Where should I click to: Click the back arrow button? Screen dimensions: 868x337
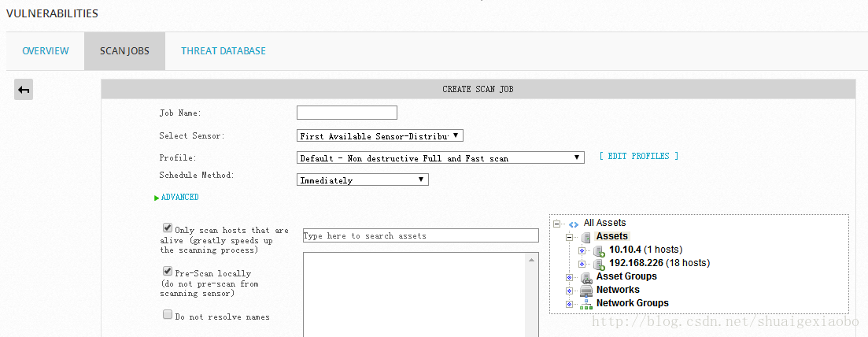point(24,90)
